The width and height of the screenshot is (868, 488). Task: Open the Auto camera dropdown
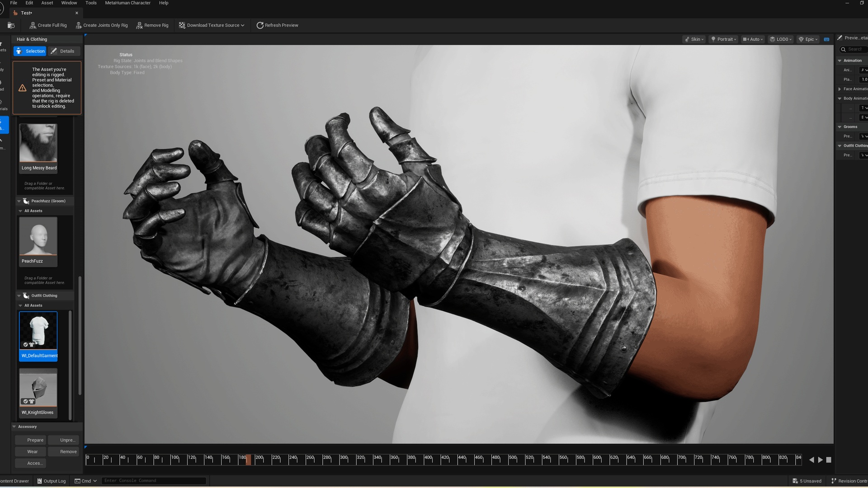[753, 39]
